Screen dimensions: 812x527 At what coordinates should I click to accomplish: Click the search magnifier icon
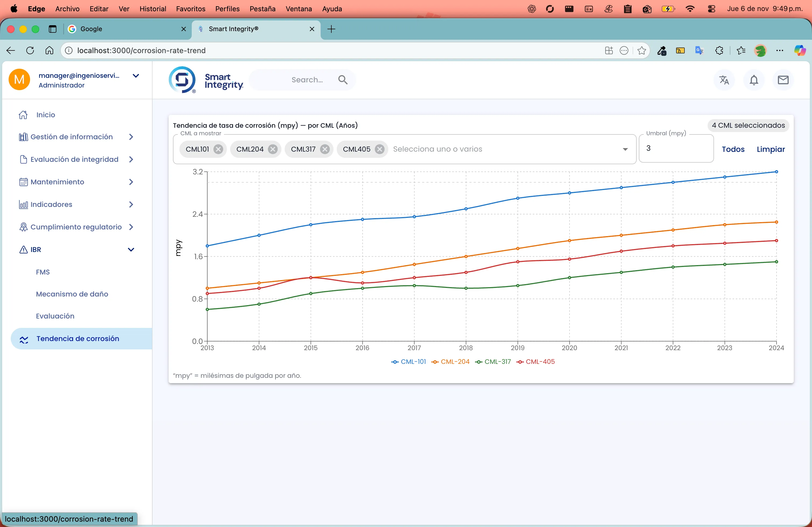(343, 80)
